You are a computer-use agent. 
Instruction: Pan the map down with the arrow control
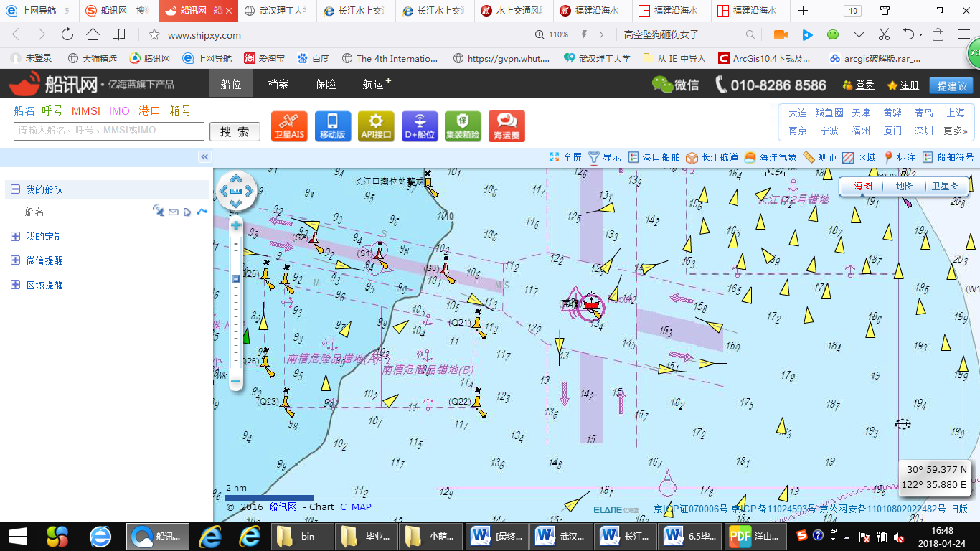[236, 203]
